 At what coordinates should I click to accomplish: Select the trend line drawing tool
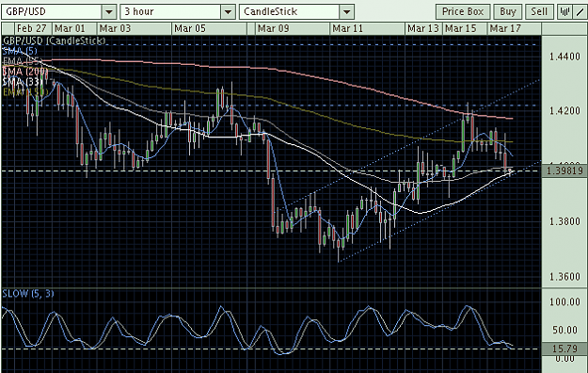click(x=580, y=11)
